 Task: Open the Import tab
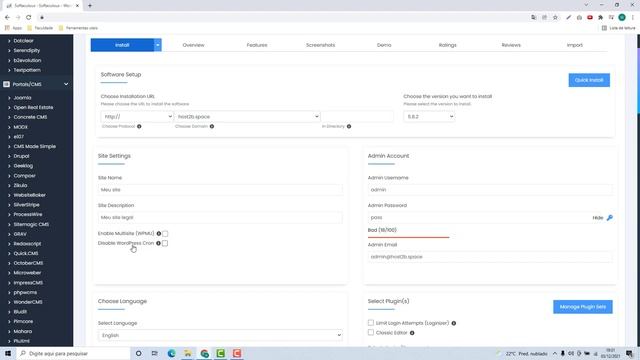(x=575, y=45)
